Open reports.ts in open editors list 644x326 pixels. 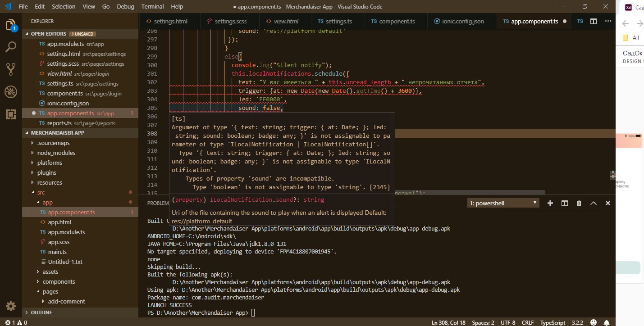point(80,123)
